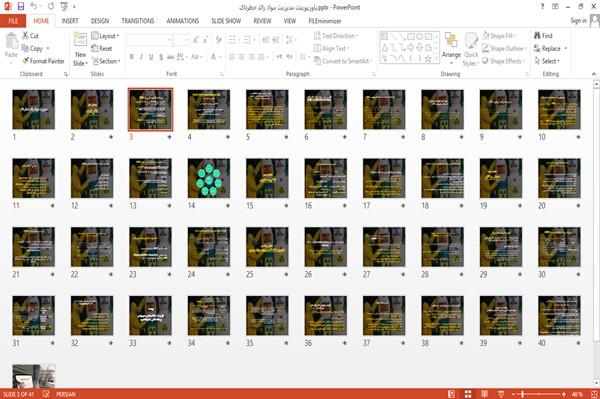Click the Find button
Viewport: 600px width, 399px height.
pyautogui.click(x=543, y=36)
